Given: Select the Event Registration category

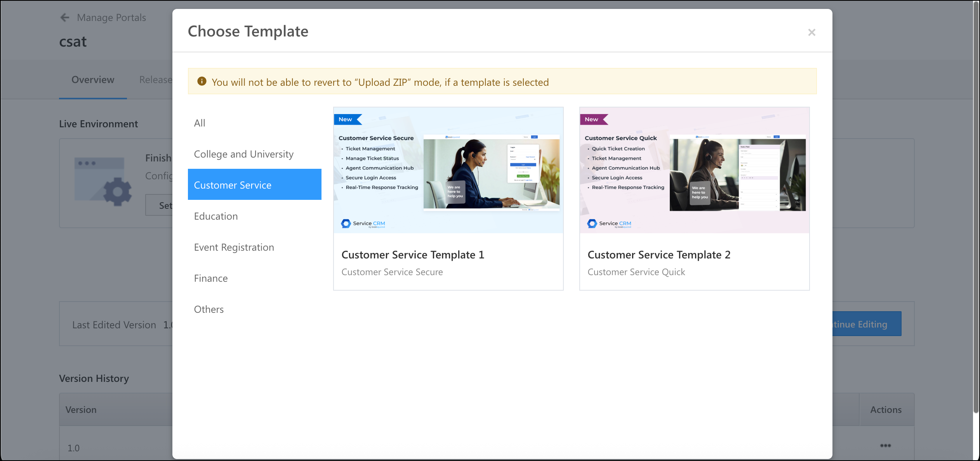Looking at the screenshot, I should click(234, 247).
